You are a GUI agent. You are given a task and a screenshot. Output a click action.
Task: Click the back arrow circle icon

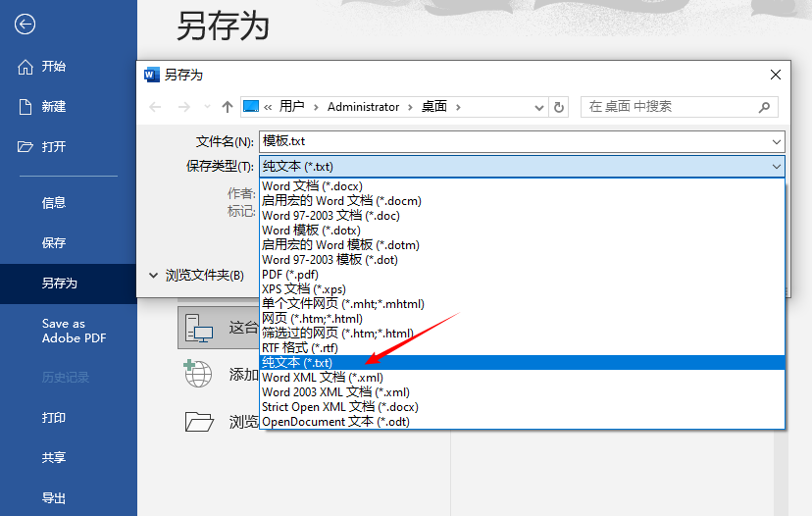coord(25,24)
